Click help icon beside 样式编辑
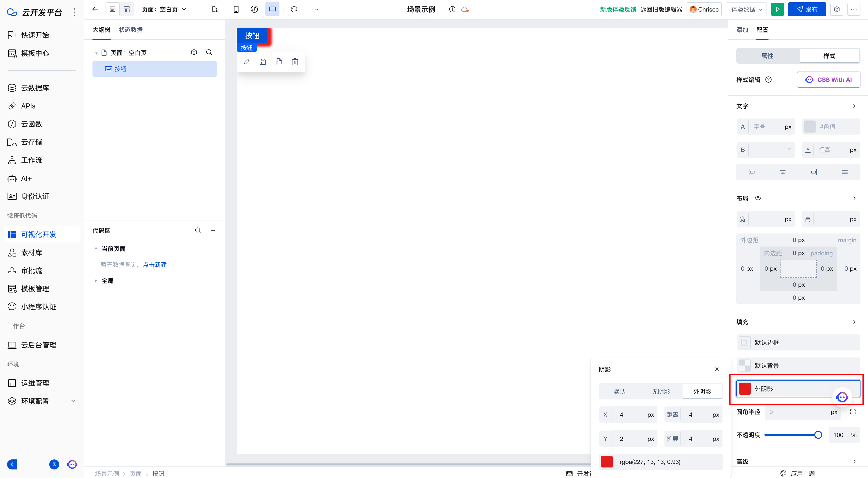This screenshot has width=868, height=478. pyautogui.click(x=768, y=80)
